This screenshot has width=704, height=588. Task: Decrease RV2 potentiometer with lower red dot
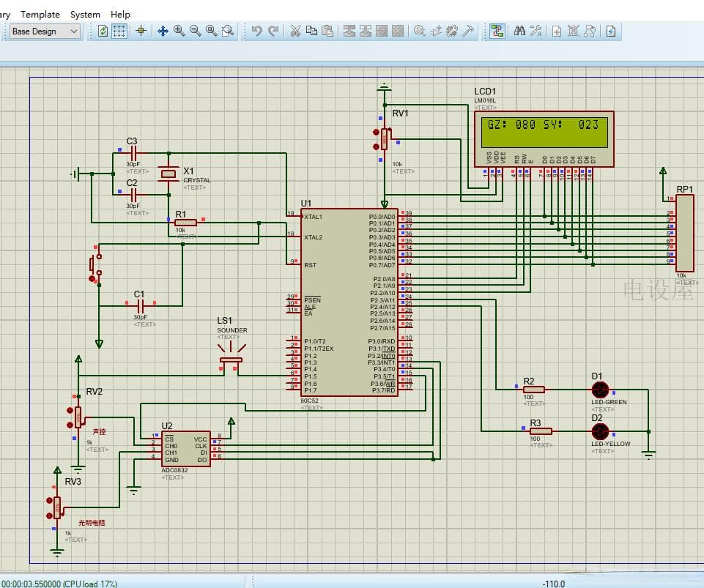tap(70, 425)
